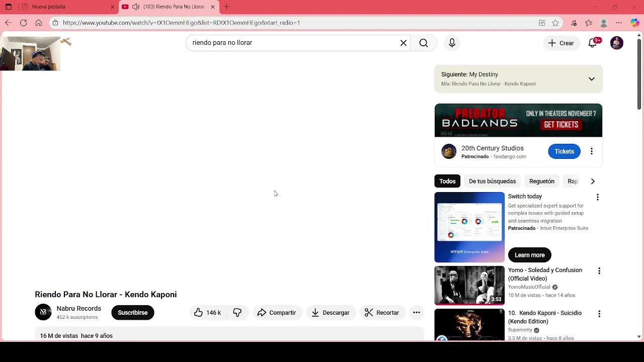This screenshot has width=644, height=362.
Task: Select the Riendo Para No Llorar tab
Action: pyautogui.click(x=170, y=7)
